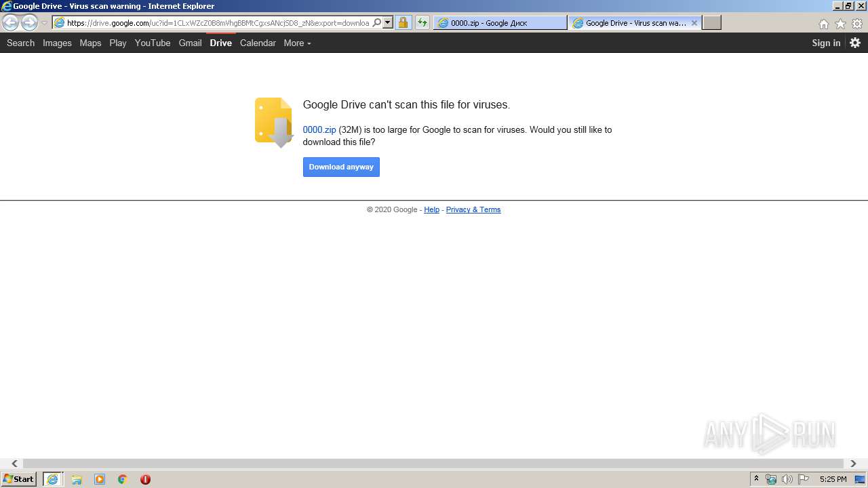Click the Sign in link

pyautogui.click(x=826, y=43)
